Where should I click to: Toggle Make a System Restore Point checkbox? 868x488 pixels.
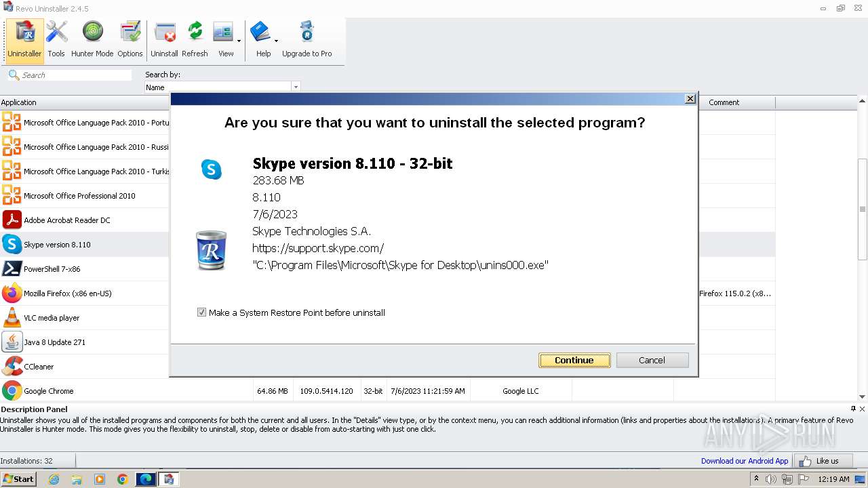(201, 312)
